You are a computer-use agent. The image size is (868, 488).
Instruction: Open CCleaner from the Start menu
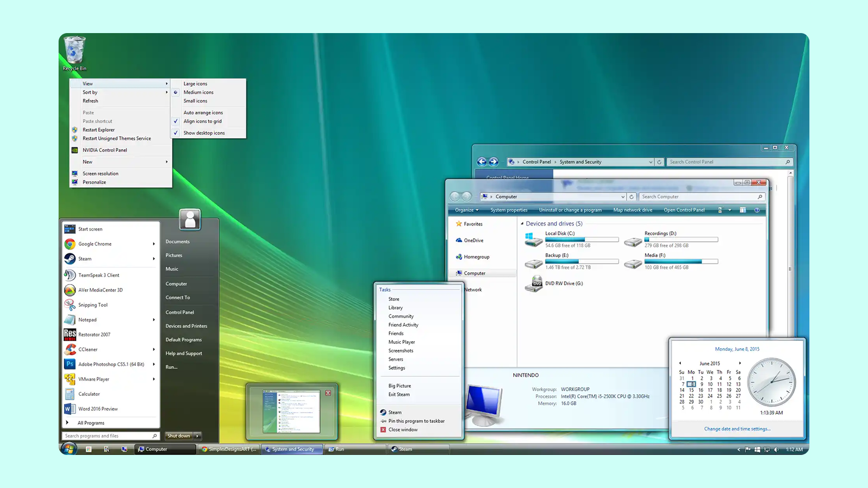(x=87, y=349)
